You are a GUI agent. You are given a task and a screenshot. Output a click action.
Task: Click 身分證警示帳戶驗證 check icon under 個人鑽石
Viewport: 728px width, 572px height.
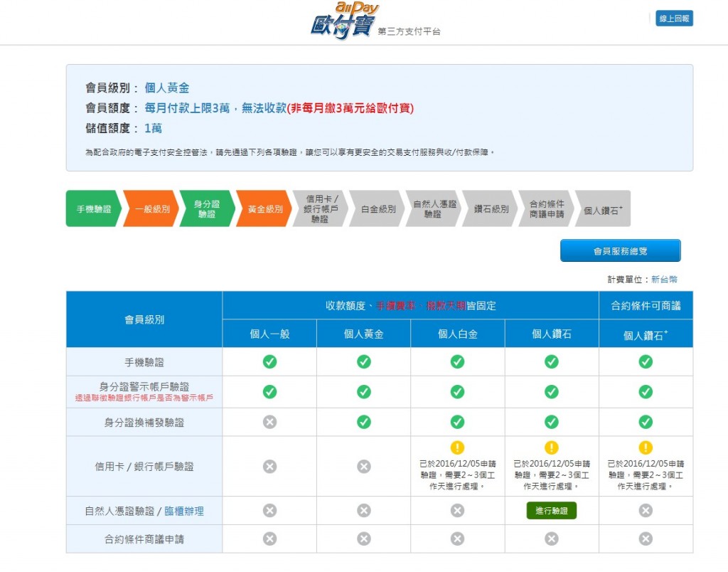(x=552, y=392)
